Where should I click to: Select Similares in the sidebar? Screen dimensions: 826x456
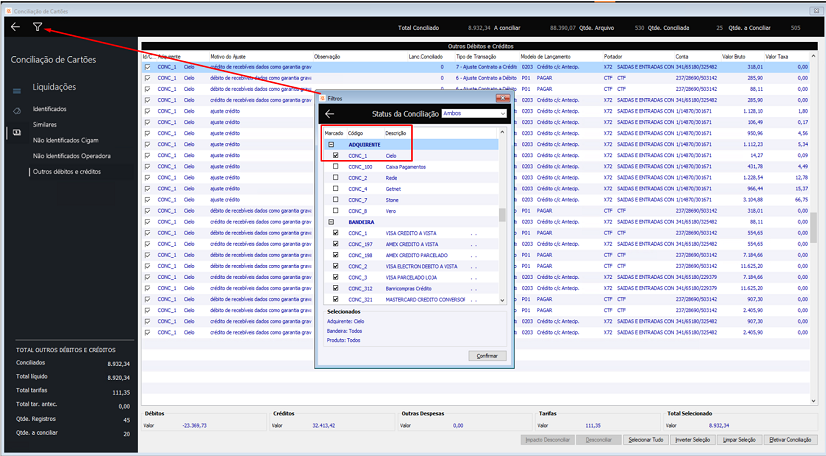(45, 125)
